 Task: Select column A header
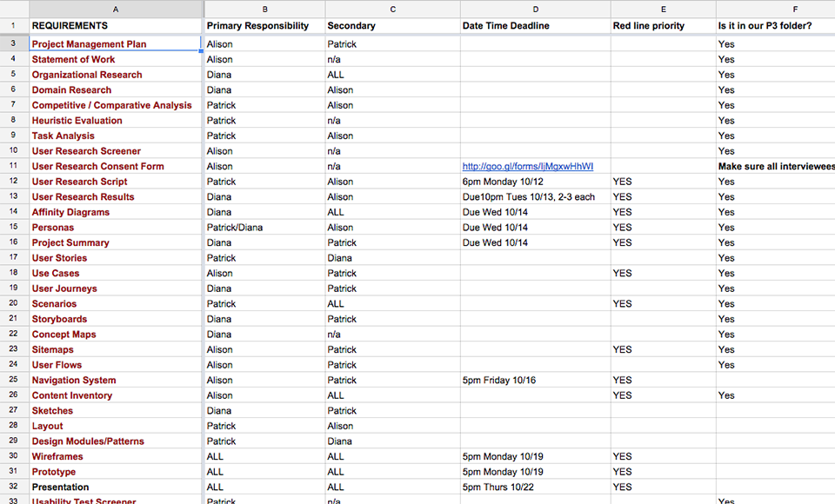(x=116, y=9)
